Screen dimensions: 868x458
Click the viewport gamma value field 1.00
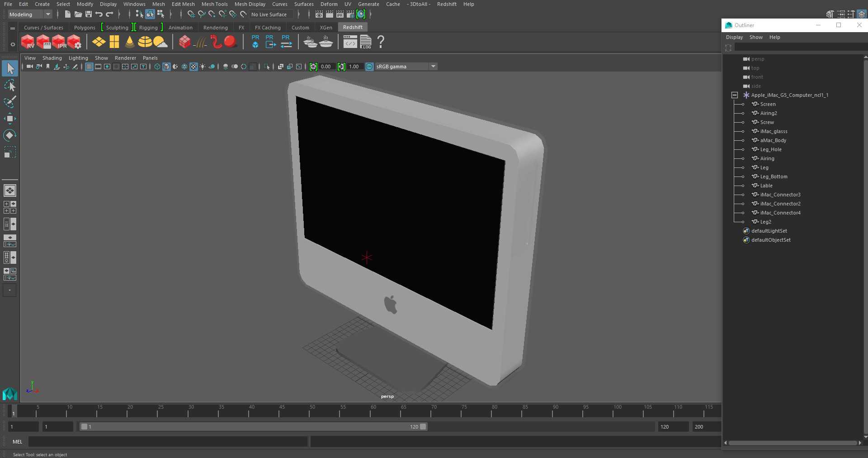[x=354, y=67]
